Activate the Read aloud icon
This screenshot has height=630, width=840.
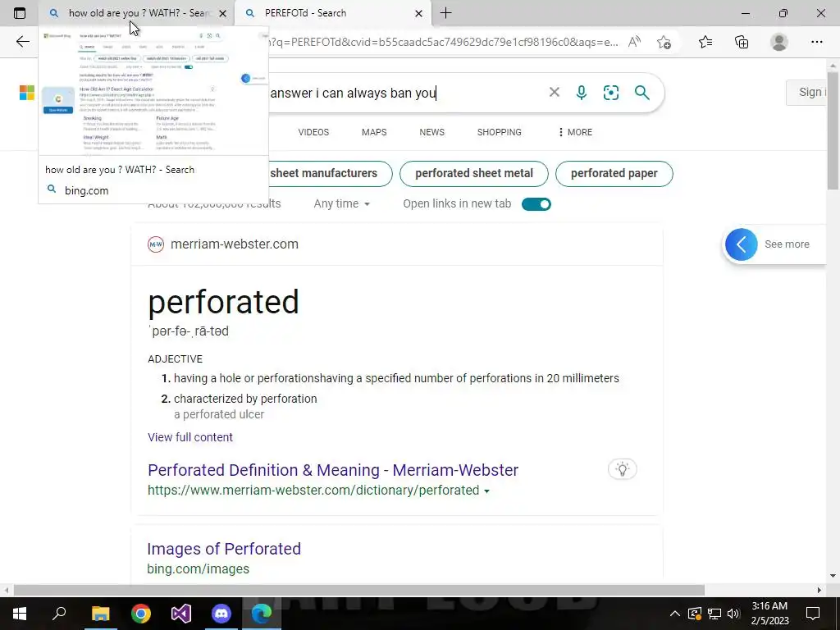[x=634, y=42]
